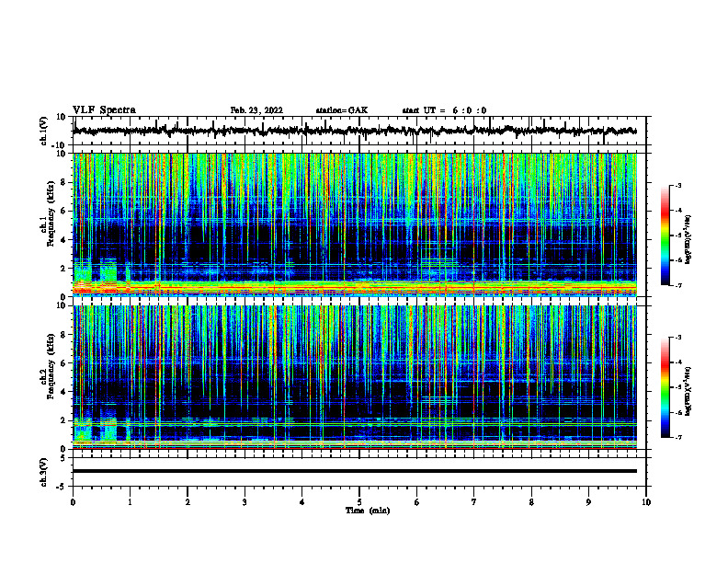The image size is (728, 563).
Task: Click inside the ch.1 spectrogram panel
Action: [x=355, y=224]
